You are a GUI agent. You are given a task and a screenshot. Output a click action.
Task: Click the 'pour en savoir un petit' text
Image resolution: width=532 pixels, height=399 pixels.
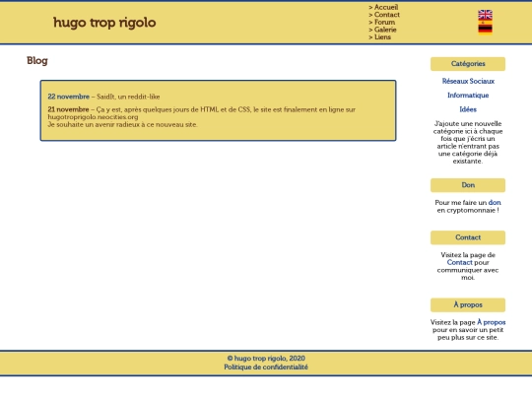[468, 330]
